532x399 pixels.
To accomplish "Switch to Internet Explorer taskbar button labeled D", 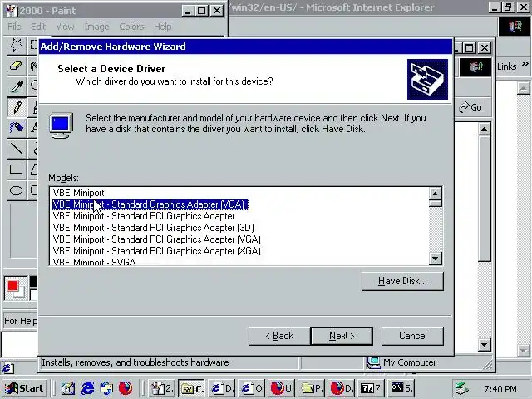I will [x=222, y=388].
